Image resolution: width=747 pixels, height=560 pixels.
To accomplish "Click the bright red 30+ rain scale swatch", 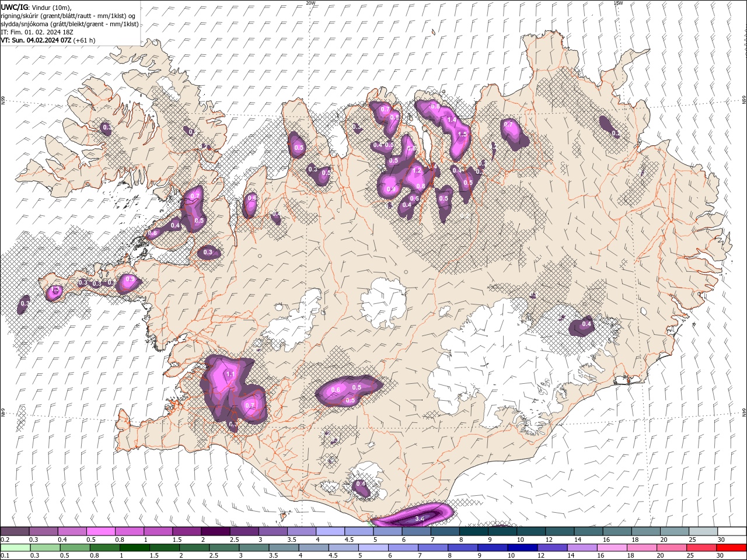I will point(730,548).
